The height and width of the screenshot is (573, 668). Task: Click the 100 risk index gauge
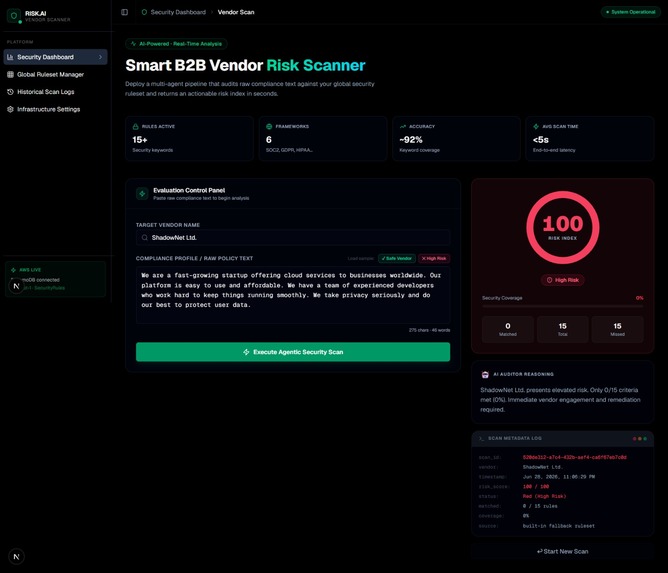coord(563,227)
